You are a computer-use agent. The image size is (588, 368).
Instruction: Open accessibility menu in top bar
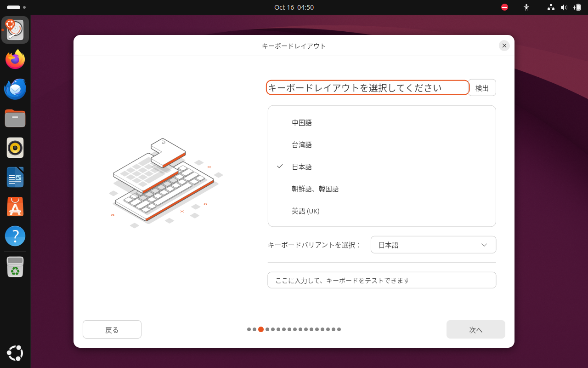[526, 7]
